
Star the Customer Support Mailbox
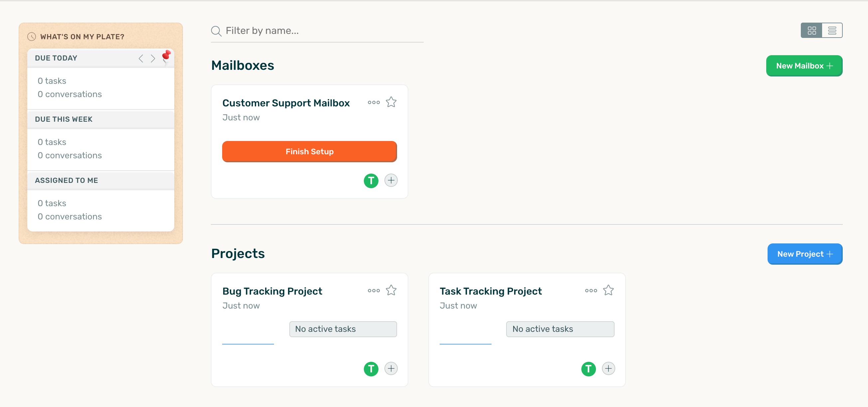pos(391,102)
